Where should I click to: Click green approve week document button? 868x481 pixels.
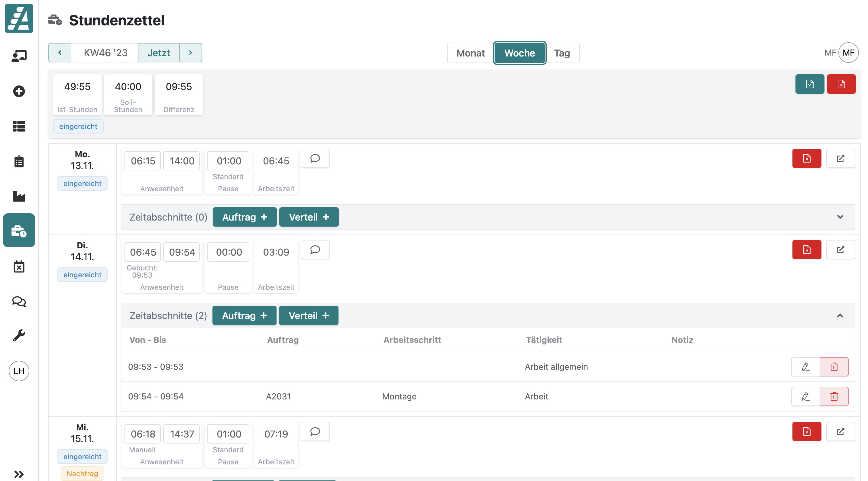click(x=809, y=84)
